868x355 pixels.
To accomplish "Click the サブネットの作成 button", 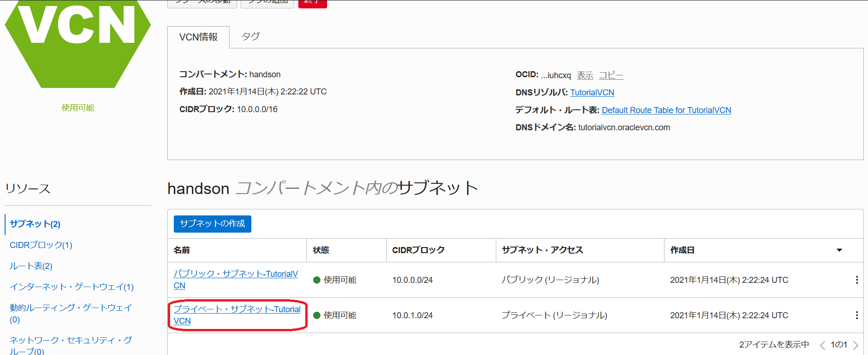I will point(212,224).
